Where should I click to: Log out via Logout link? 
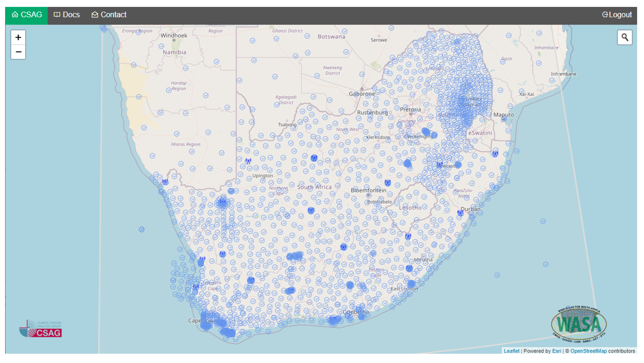617,15
